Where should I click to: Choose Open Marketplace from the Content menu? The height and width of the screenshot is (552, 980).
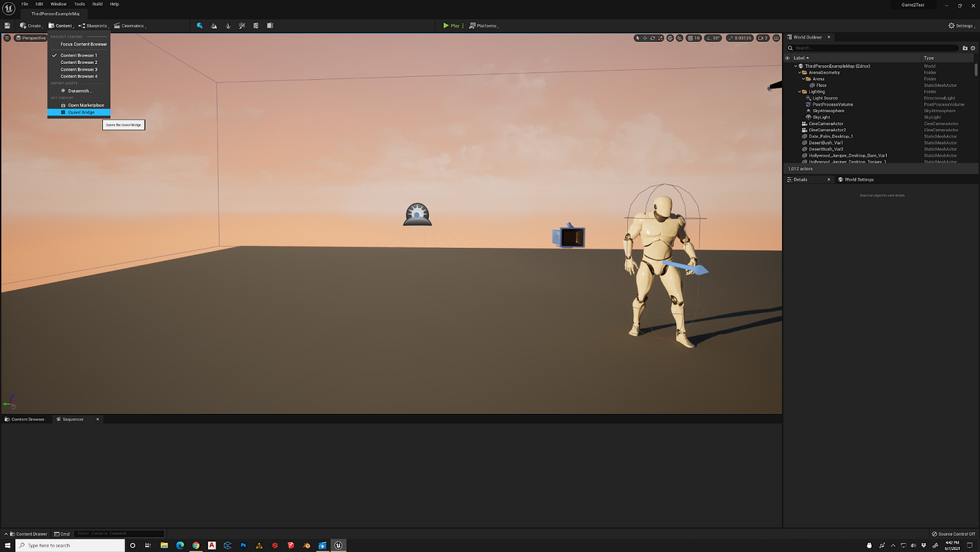click(78, 105)
